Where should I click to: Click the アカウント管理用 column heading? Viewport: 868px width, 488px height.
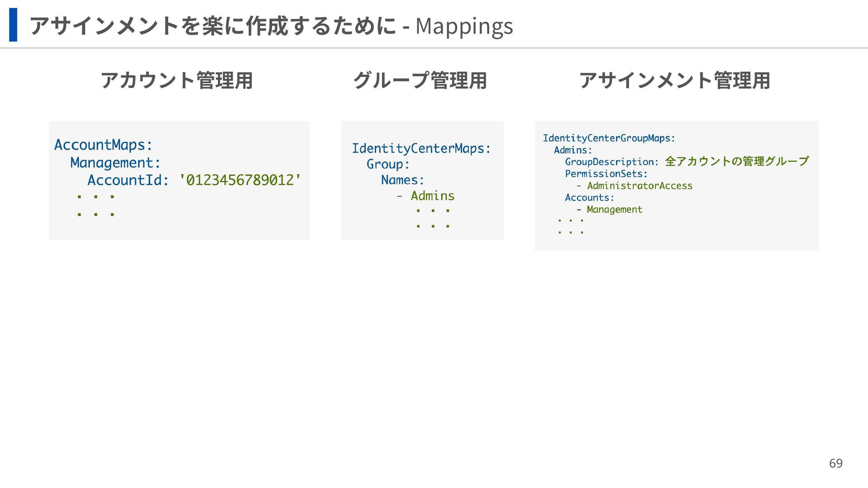[x=176, y=80]
